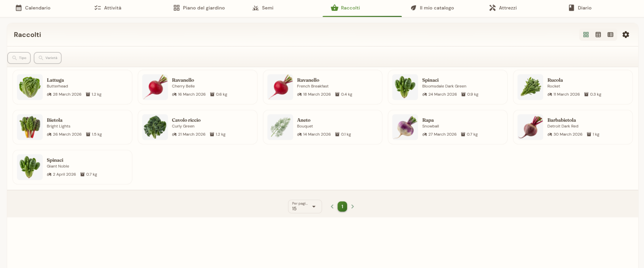This screenshot has height=268, width=644.
Task: Click the Raccolti basket icon
Action: pyautogui.click(x=334, y=8)
